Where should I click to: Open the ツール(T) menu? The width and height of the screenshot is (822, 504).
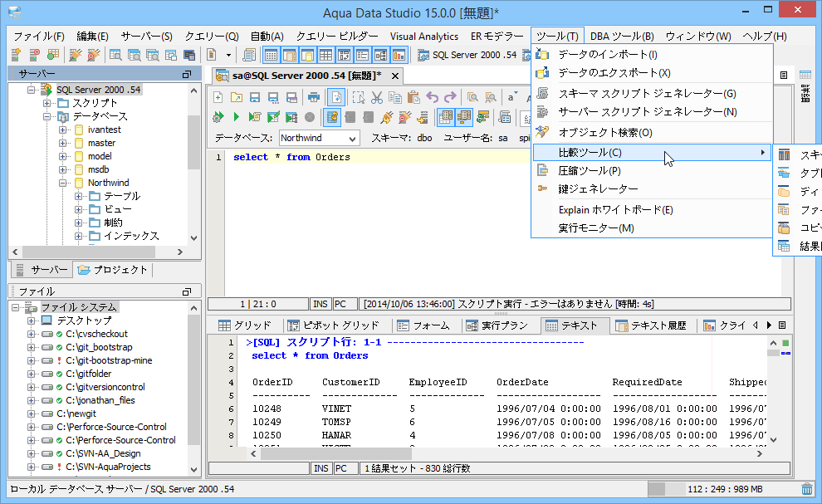click(557, 37)
